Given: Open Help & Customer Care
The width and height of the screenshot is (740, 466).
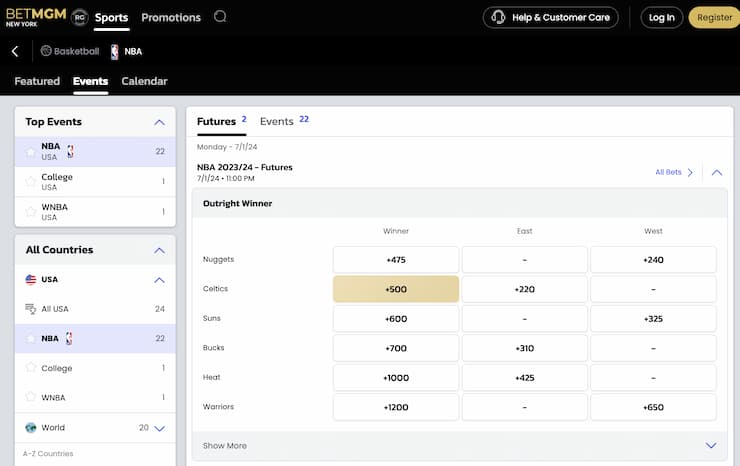Looking at the screenshot, I should coord(550,17).
